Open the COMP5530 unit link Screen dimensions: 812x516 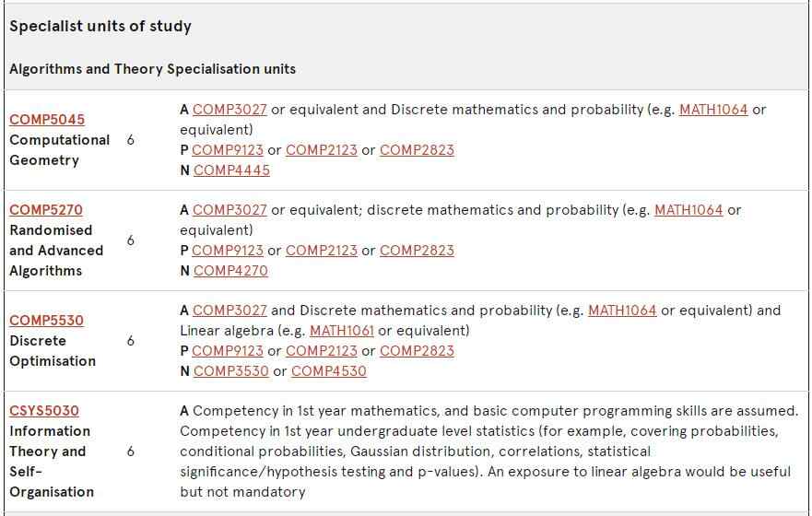[47, 321]
